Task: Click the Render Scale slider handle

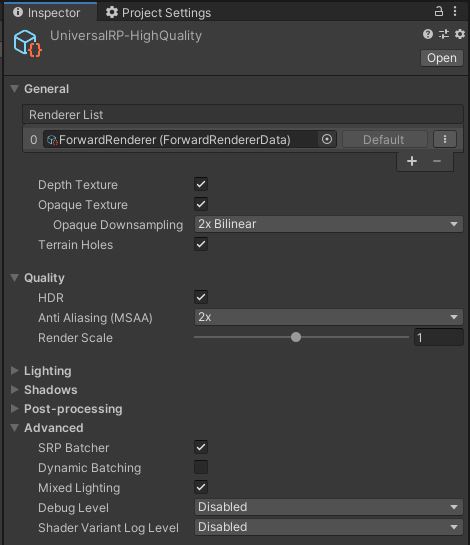Action: click(x=296, y=337)
